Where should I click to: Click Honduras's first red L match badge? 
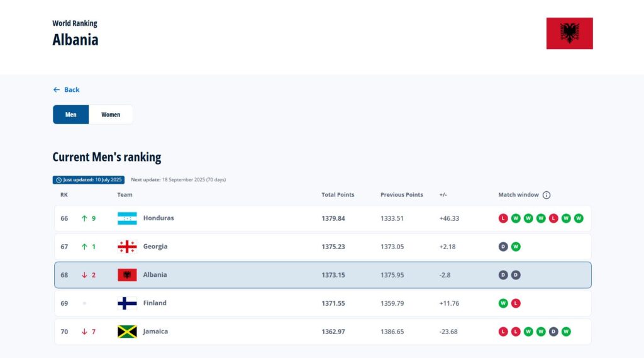tap(503, 218)
